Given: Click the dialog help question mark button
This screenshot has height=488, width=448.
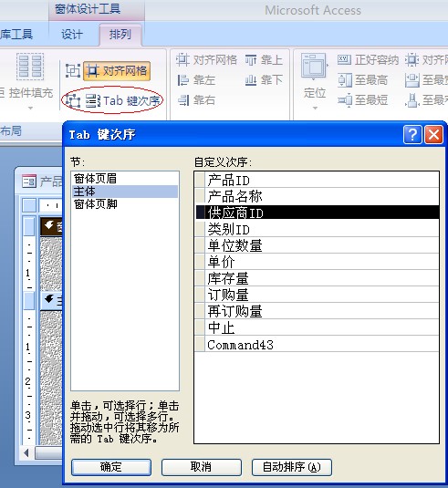Looking at the screenshot, I should [x=412, y=135].
